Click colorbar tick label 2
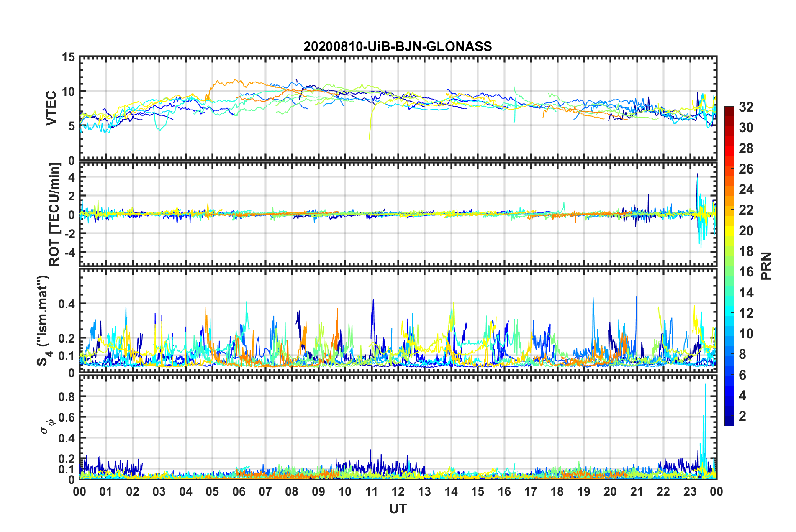This screenshot has height=532, width=796. coord(742,416)
